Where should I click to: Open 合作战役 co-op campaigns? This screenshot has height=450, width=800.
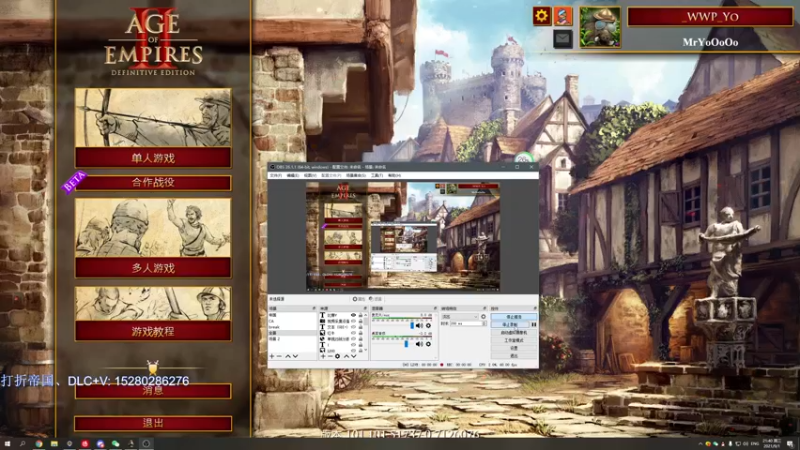click(x=153, y=183)
